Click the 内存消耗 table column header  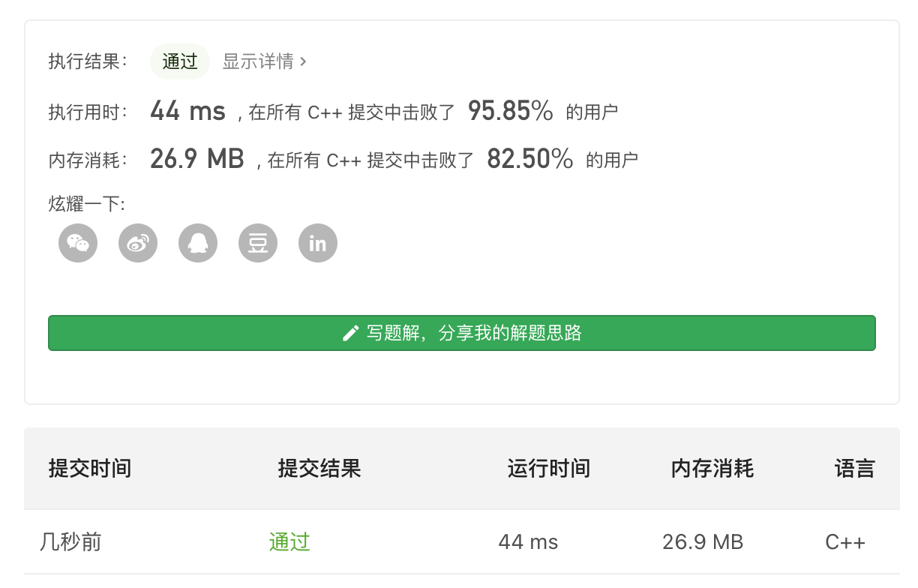pos(712,469)
